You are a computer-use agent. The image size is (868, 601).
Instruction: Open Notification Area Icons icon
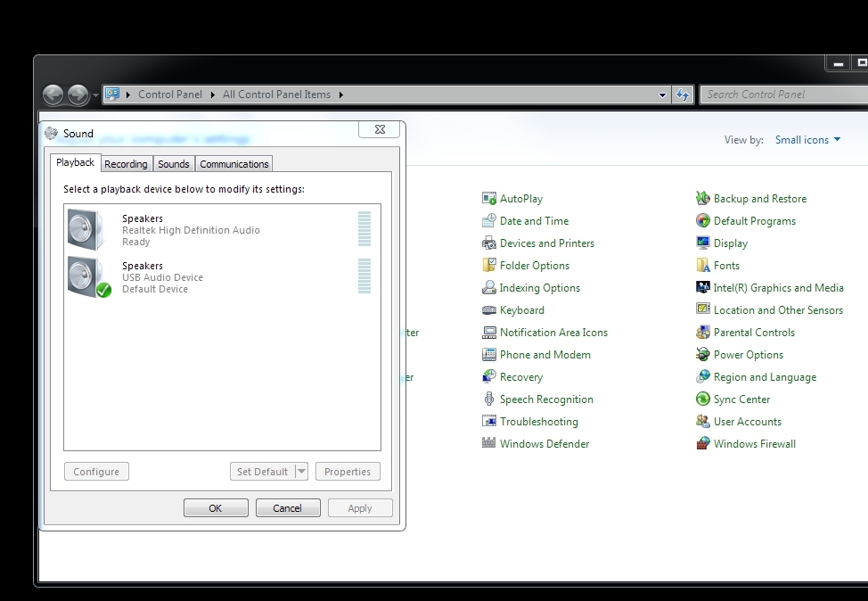(x=488, y=333)
